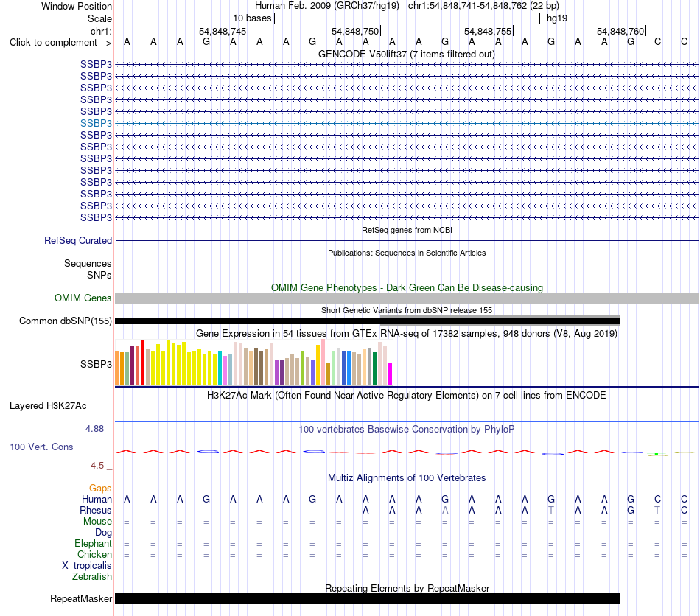Open "100 vertebrates Basewise Conservation by PhyloP" title
Image resolution: width=700 pixels, height=616 pixels.
[x=407, y=430]
